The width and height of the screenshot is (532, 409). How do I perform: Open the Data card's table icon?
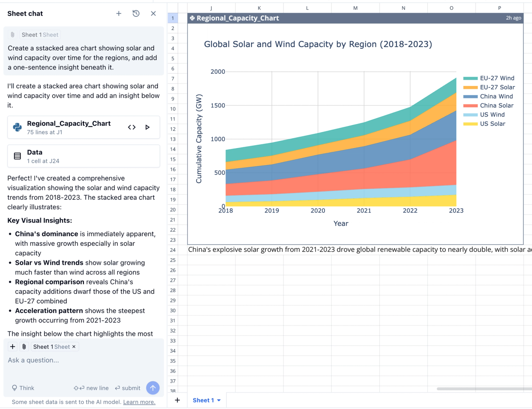[x=17, y=156]
